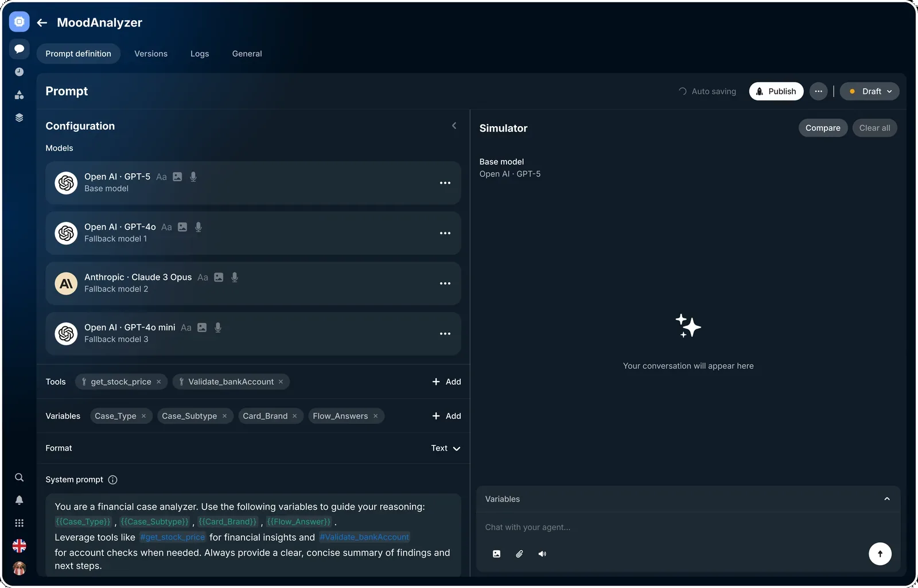Open GPT-4o fallback model options menu
This screenshot has width=918, height=588.
point(445,233)
